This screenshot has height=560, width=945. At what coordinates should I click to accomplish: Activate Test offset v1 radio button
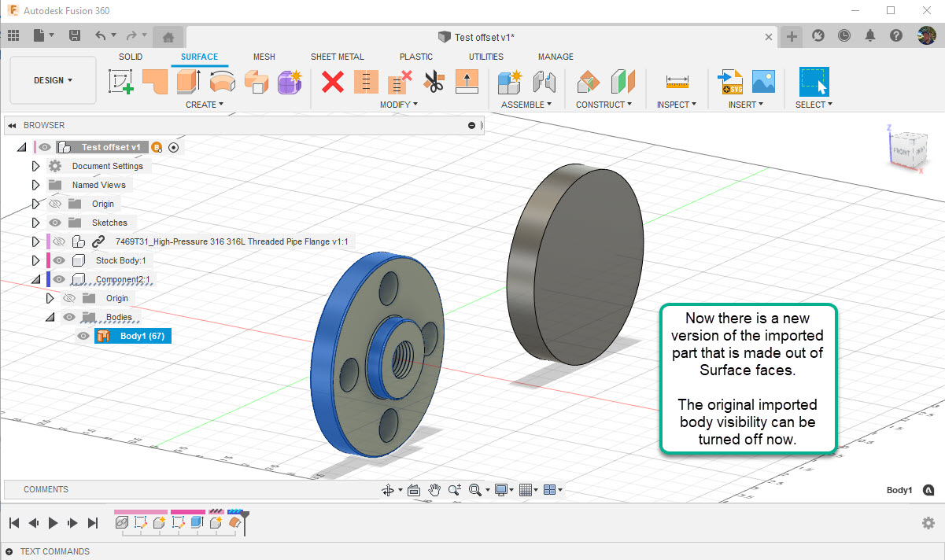coord(174,147)
